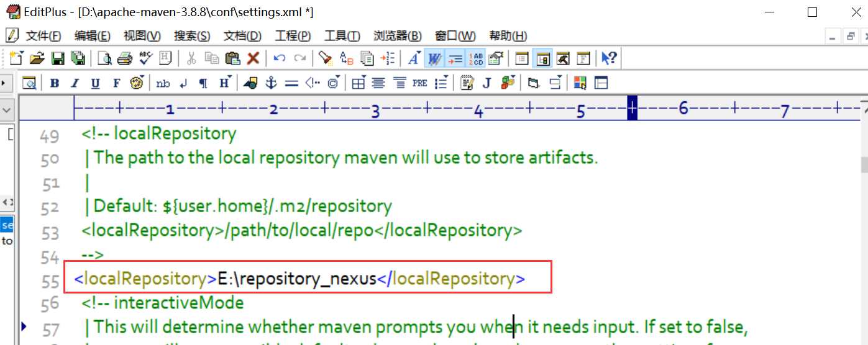
Task: Open the 文档(D) menu
Action: (x=242, y=36)
